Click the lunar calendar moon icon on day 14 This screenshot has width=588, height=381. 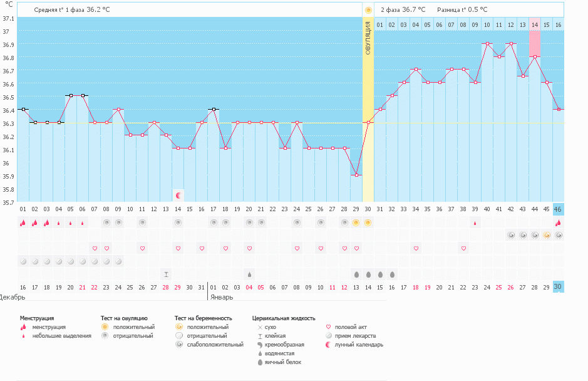[x=178, y=196]
